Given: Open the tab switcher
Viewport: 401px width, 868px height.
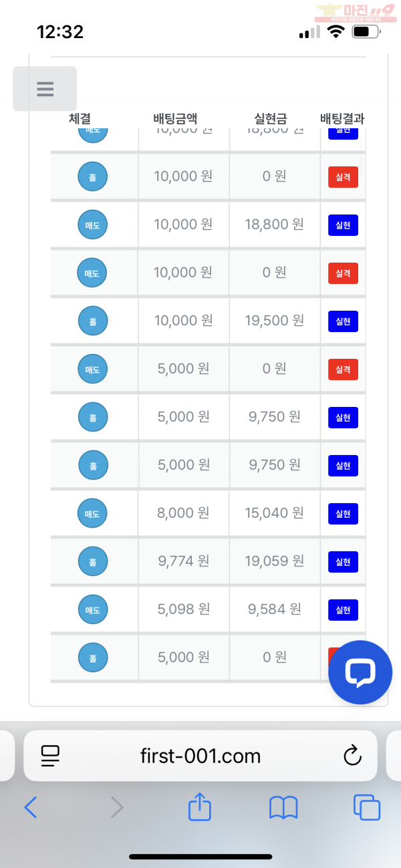Looking at the screenshot, I should click(x=366, y=807).
